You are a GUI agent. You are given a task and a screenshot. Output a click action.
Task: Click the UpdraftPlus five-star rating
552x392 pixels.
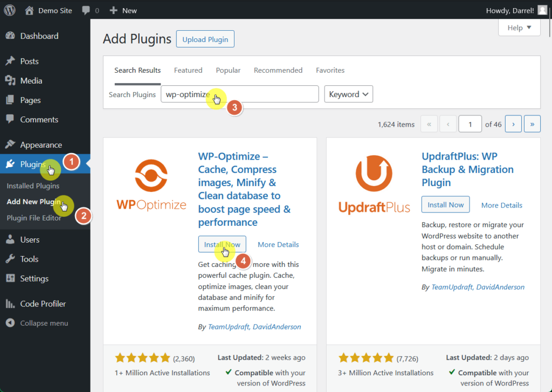pyautogui.click(x=366, y=358)
